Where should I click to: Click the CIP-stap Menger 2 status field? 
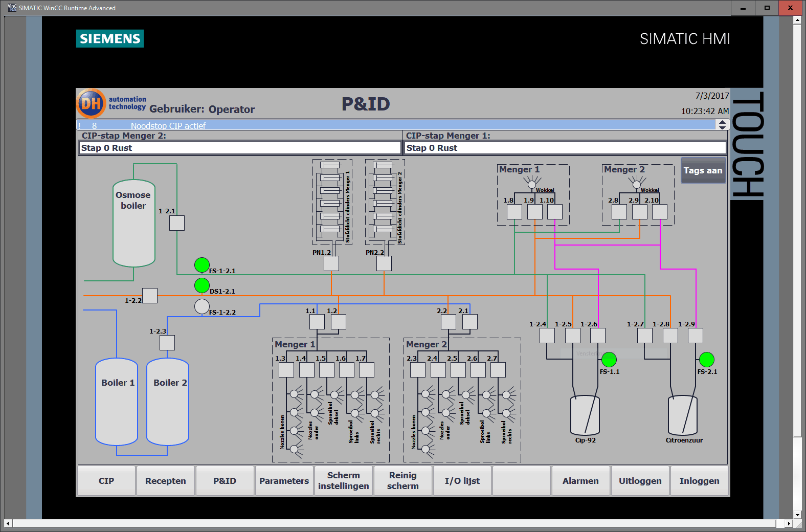240,148
